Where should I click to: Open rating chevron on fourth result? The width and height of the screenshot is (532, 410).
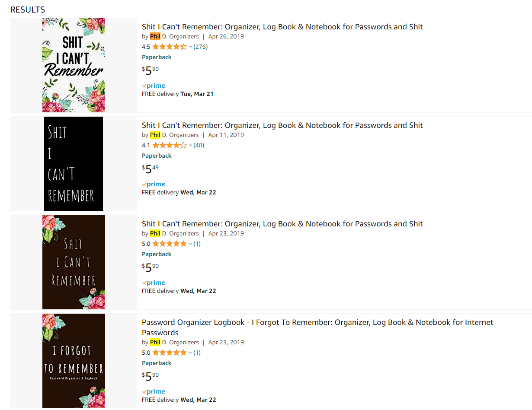tap(190, 353)
